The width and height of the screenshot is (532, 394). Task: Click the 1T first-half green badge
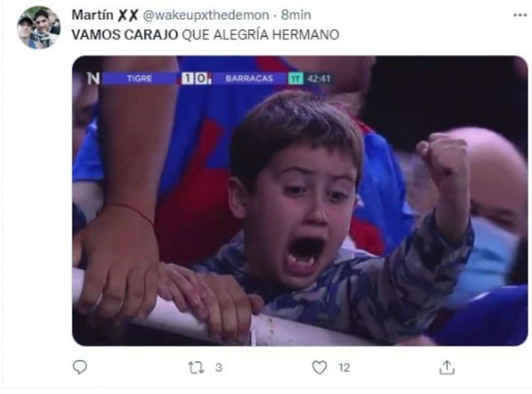pos(296,79)
